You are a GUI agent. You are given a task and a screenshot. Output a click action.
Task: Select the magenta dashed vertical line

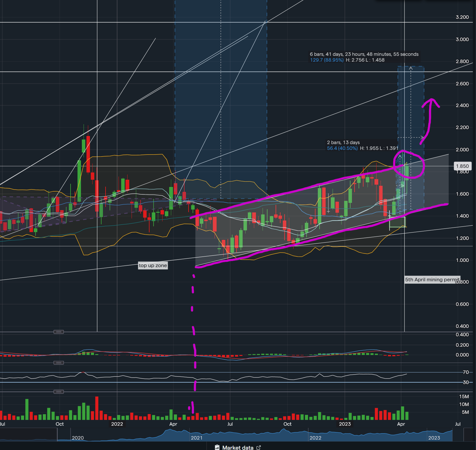point(193,318)
